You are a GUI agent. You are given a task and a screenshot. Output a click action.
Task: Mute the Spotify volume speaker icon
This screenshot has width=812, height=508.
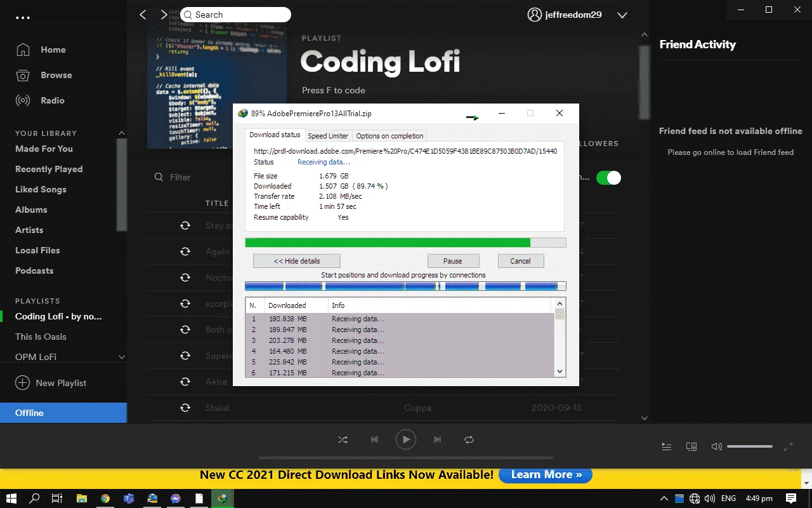coord(717,446)
